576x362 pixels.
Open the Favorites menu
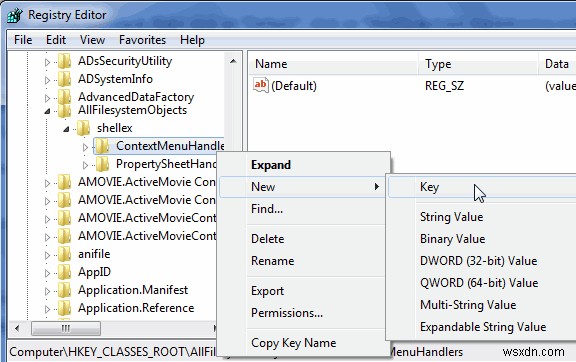143,40
